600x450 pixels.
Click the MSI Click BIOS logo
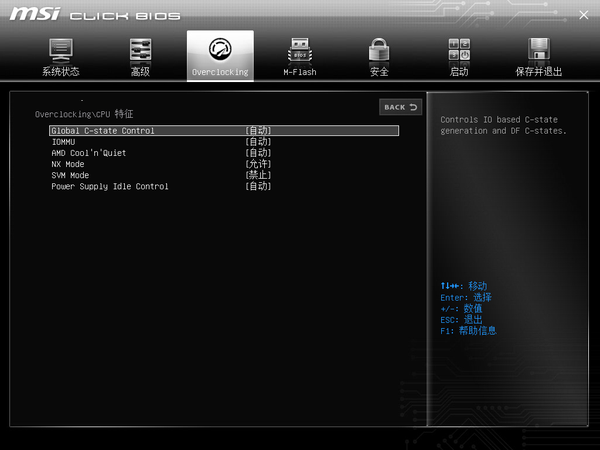pyautogui.click(x=95, y=15)
